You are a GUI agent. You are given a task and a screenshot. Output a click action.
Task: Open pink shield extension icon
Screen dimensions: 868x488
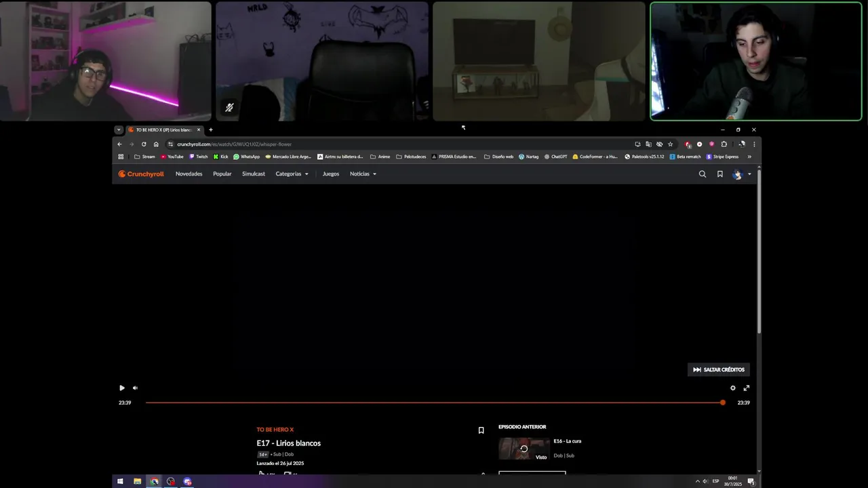coord(711,144)
